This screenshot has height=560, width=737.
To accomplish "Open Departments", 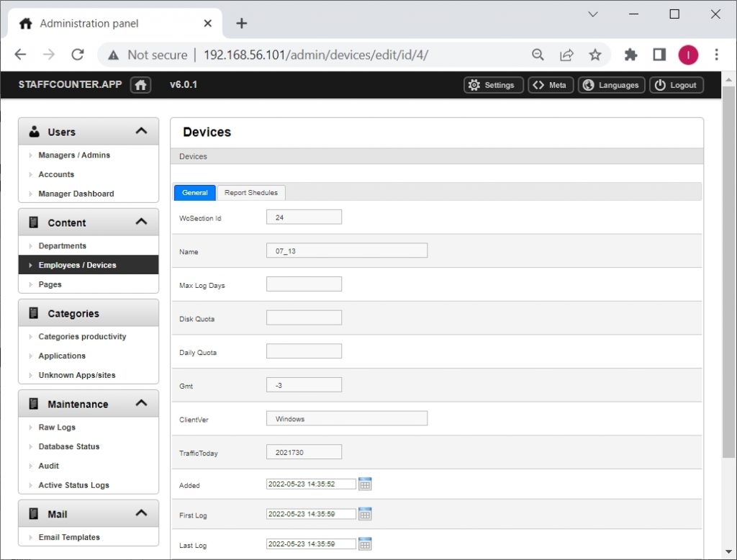I will (63, 246).
